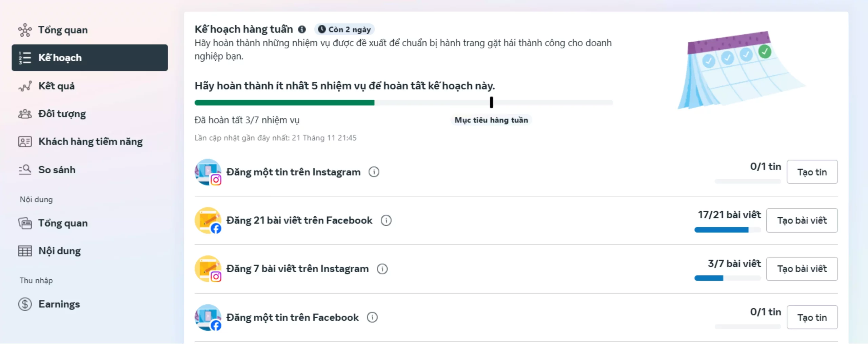Click the weekly goal marker on progress bar
Screen dimensions: 868x344
pyautogui.click(x=491, y=102)
